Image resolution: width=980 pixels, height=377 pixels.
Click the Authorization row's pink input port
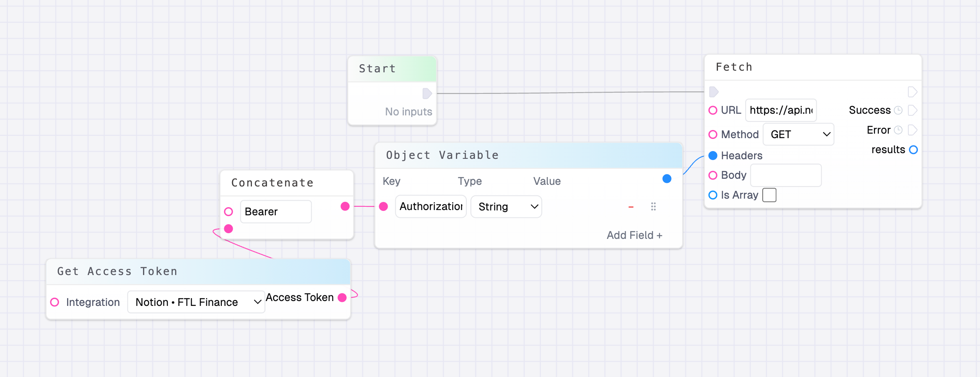coord(383,206)
